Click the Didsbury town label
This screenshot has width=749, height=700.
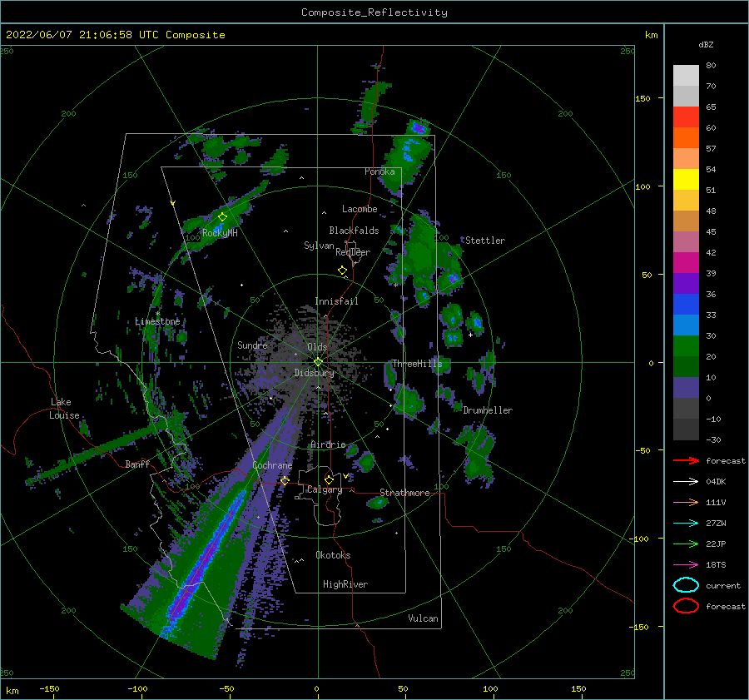pyautogui.click(x=314, y=373)
